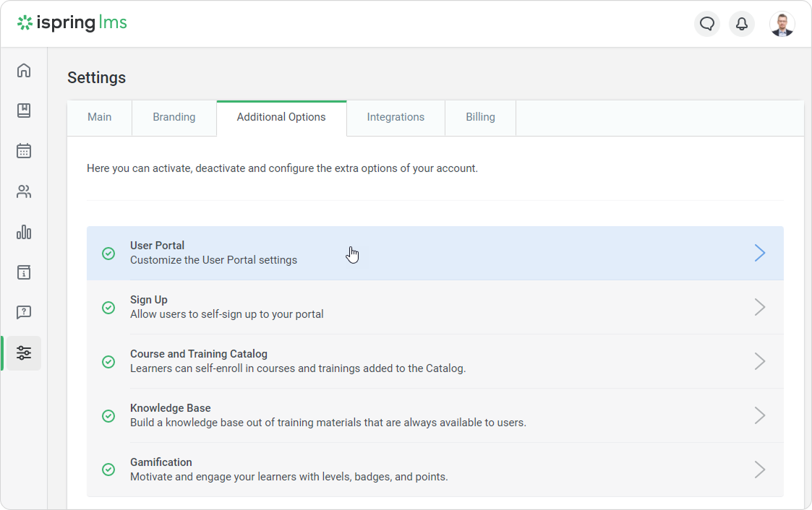812x510 pixels.
Task: Open the Home icon in sidebar
Action: pyautogui.click(x=24, y=70)
